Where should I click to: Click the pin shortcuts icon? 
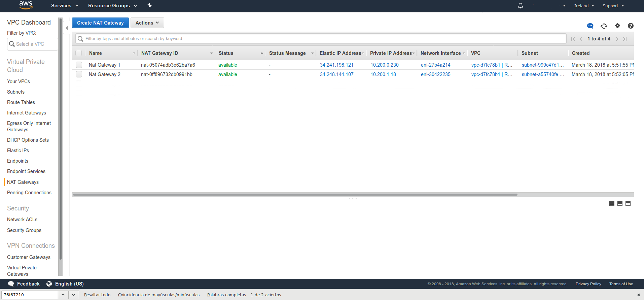(150, 5)
